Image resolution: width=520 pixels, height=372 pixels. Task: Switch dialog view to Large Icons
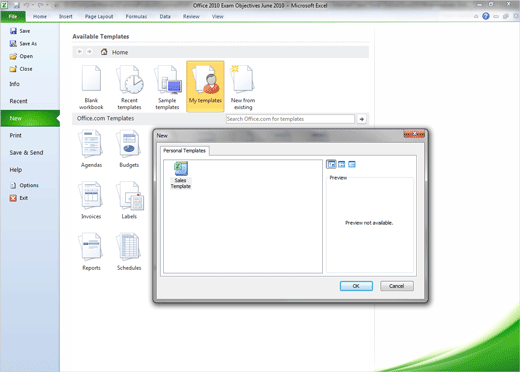click(x=331, y=164)
